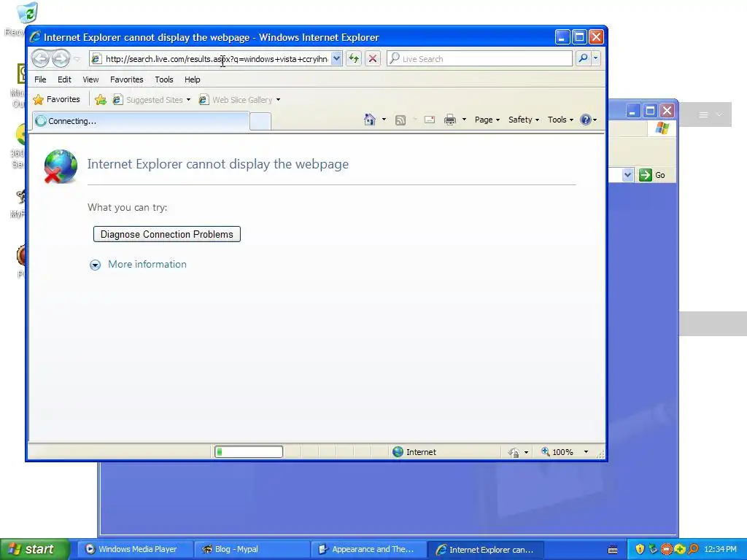Click the Protected Mode lock icon in status bar
This screenshot has height=560, width=747.
click(514, 452)
